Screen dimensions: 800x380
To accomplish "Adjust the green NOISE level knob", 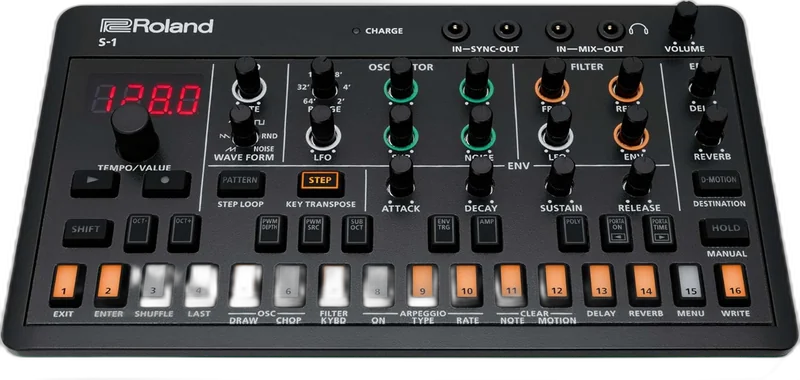I will 479,129.
